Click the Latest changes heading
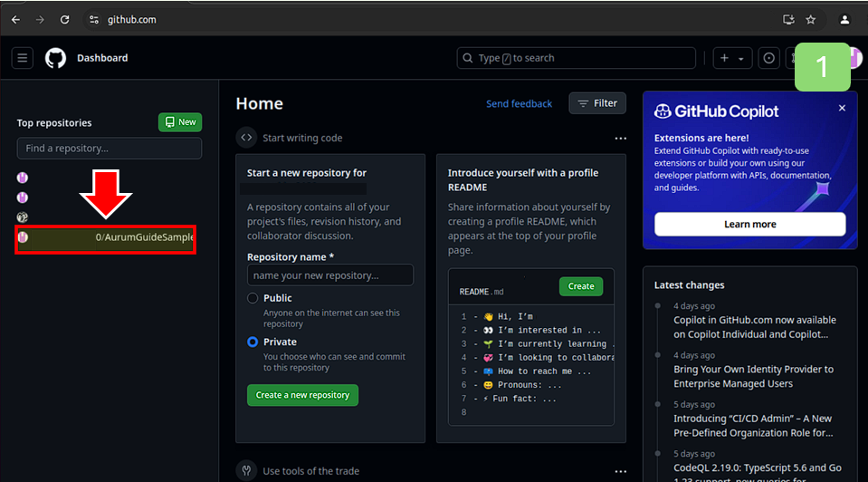The height and width of the screenshot is (482, 868). tap(689, 284)
